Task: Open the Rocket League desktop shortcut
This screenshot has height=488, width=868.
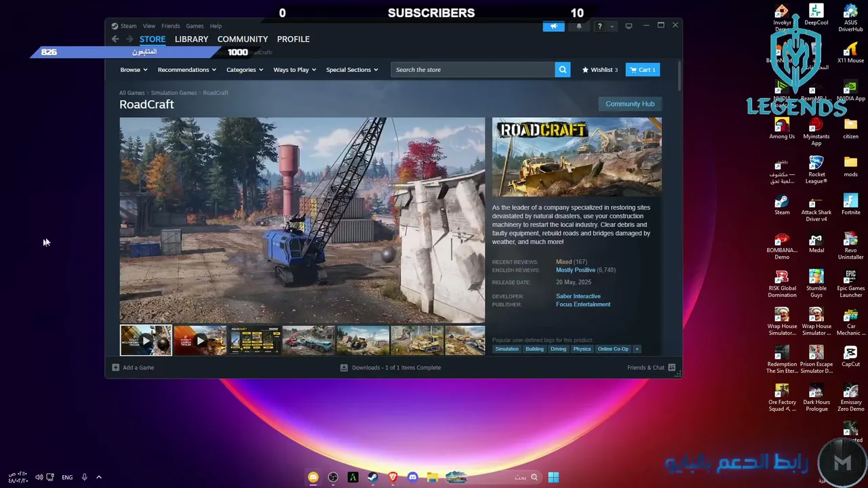Action: 816,169
